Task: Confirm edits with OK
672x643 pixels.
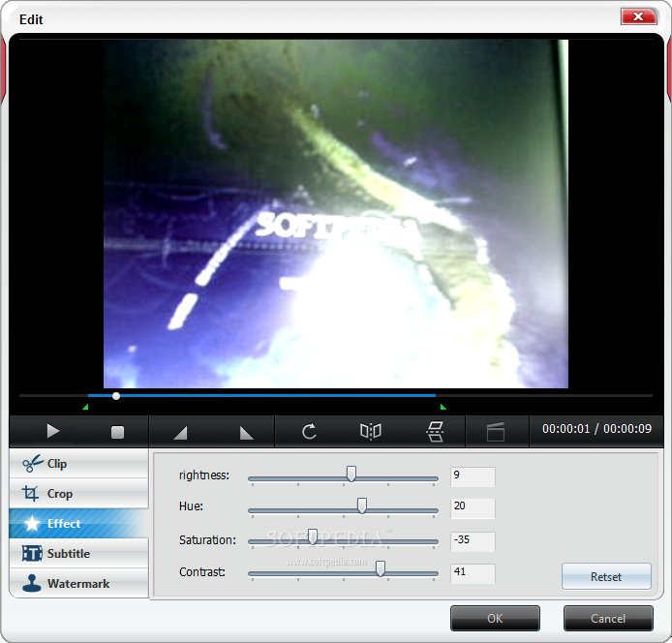Action: tap(495, 618)
